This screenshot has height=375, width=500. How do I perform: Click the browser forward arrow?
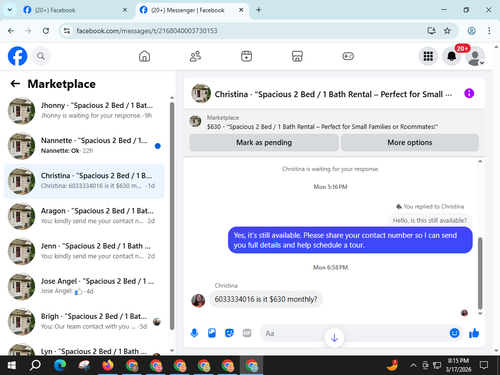tap(28, 31)
